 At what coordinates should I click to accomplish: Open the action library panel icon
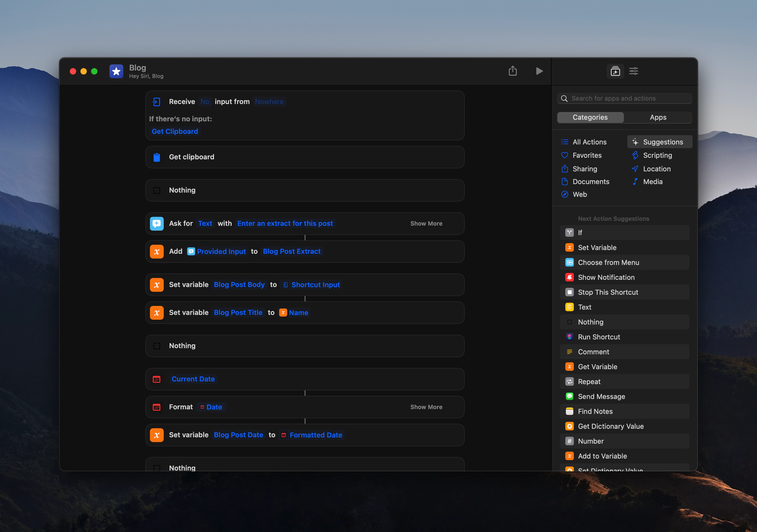615,71
